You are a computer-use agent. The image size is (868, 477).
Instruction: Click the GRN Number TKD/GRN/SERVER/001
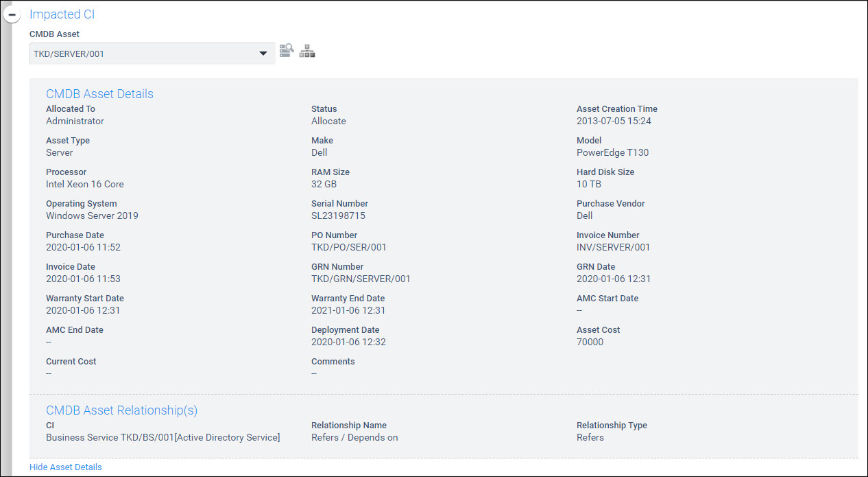coord(361,279)
